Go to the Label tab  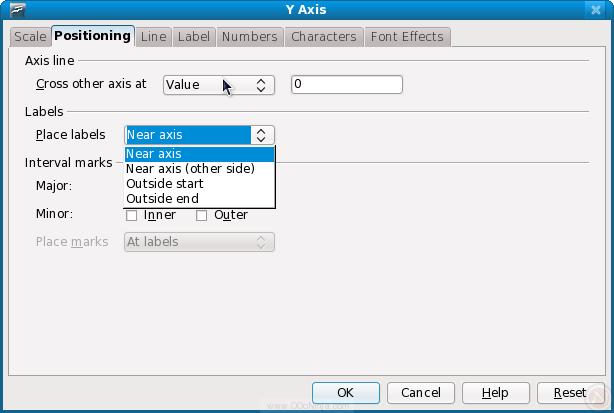(193, 37)
